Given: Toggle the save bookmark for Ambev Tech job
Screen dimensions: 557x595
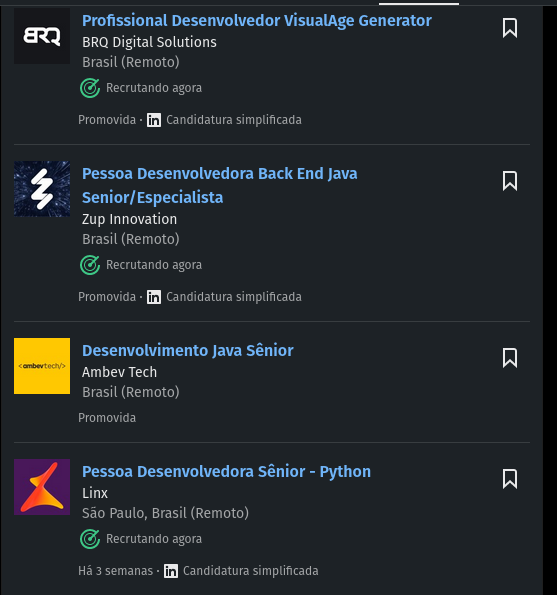Looking at the screenshot, I should (x=510, y=357).
